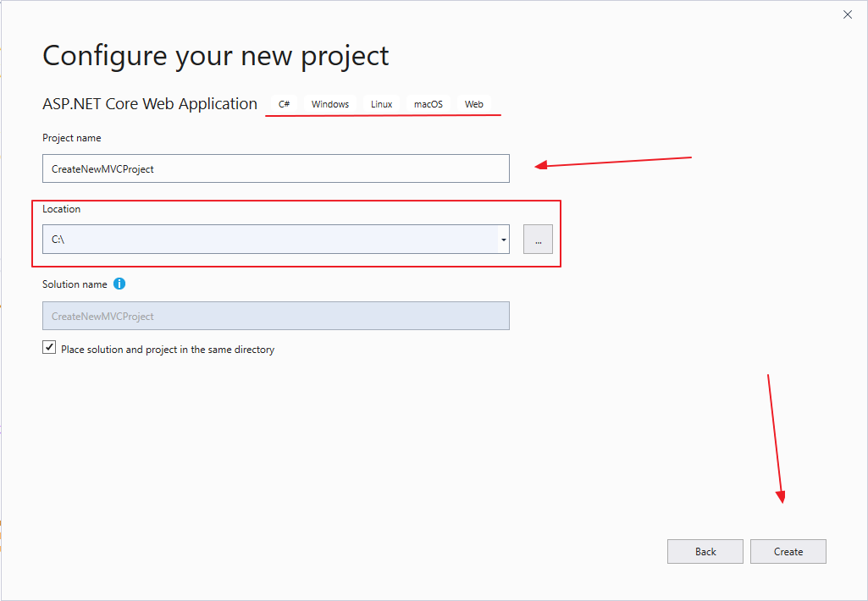The width and height of the screenshot is (868, 601).
Task: Click the ASP.NET Core Web Application title
Action: tap(150, 104)
